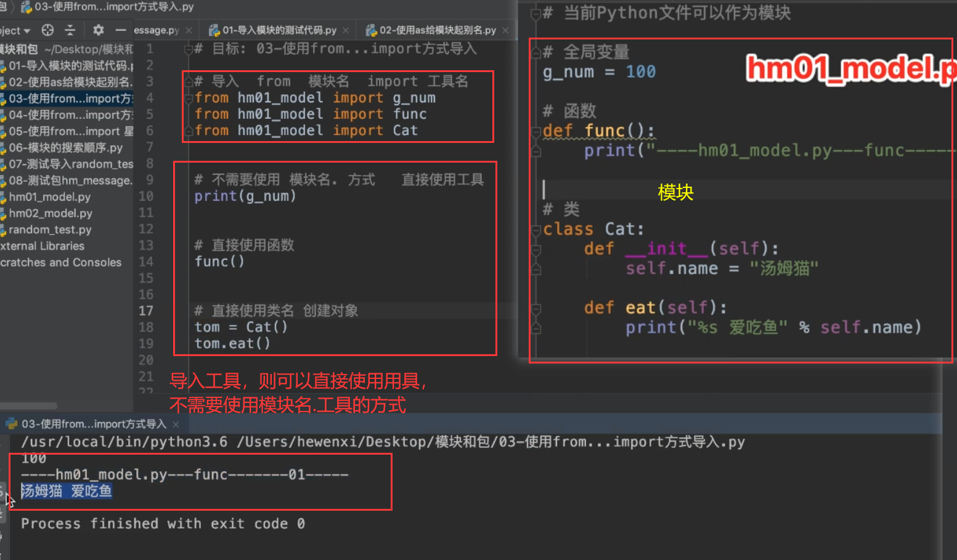Viewport: 957px width, 560px height.
Task: Click code line print(g_num)
Action: click(245, 197)
